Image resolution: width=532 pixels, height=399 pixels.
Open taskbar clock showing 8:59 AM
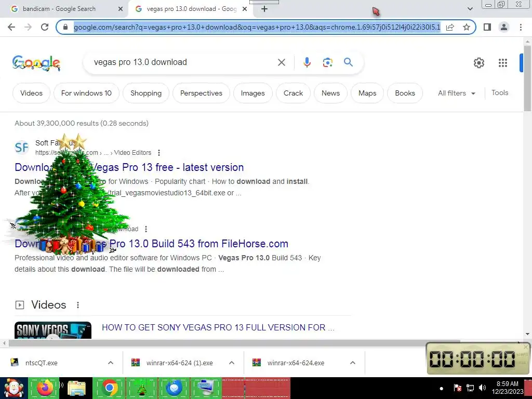tap(508, 388)
